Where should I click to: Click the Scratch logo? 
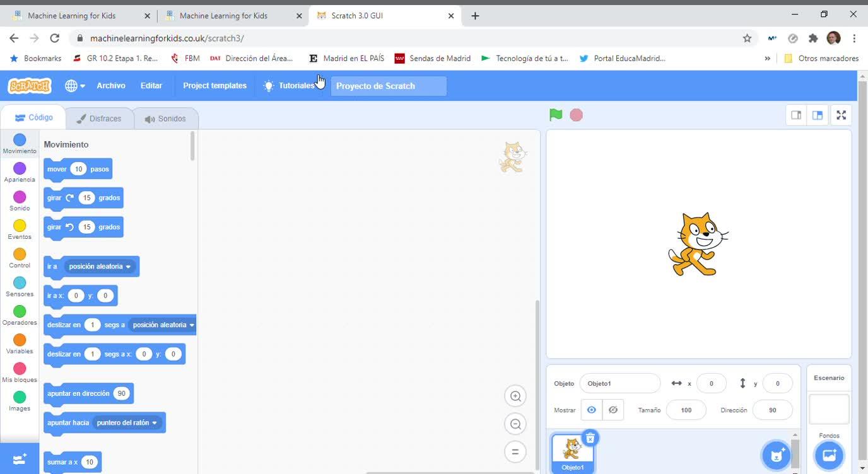coord(30,86)
